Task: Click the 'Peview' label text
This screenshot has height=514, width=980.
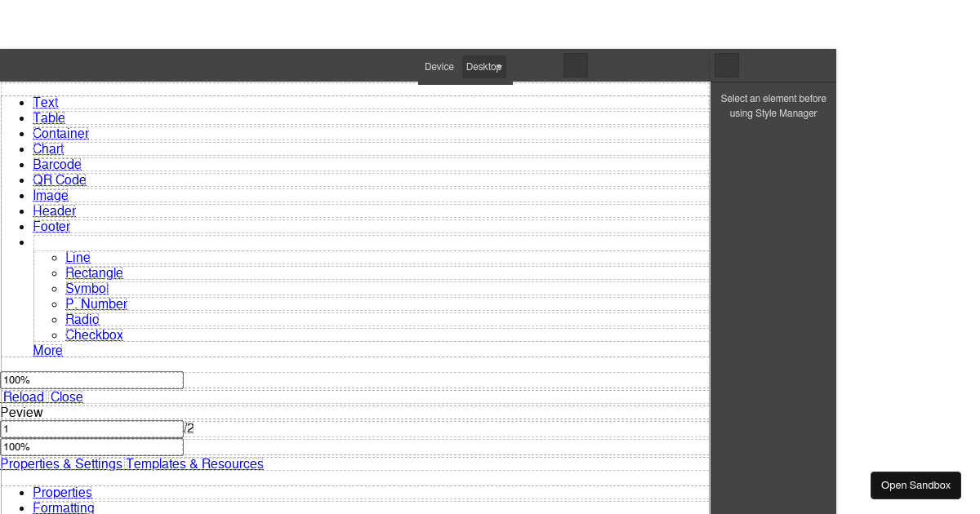Action: [21, 413]
